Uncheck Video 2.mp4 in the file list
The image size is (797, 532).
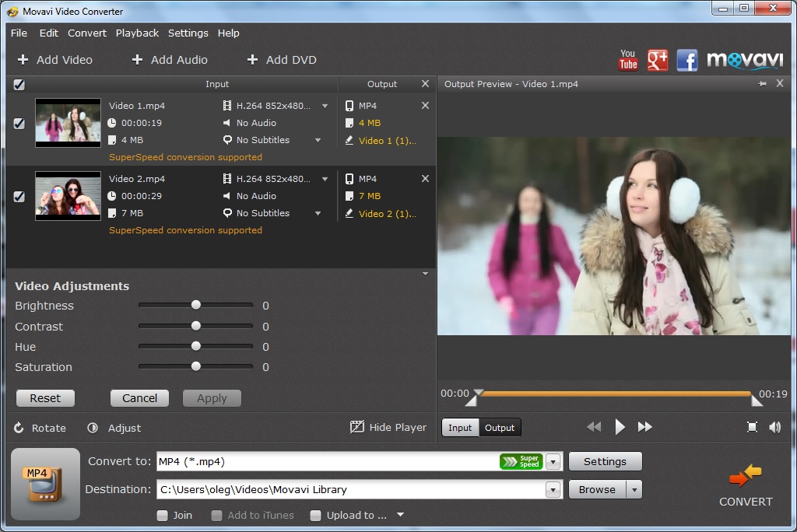[19, 196]
